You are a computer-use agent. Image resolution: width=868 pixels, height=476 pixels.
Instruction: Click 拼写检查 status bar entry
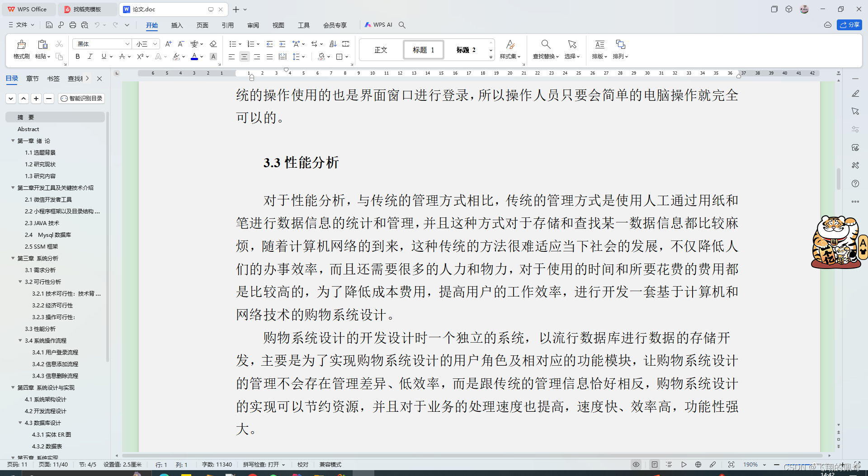(264, 464)
